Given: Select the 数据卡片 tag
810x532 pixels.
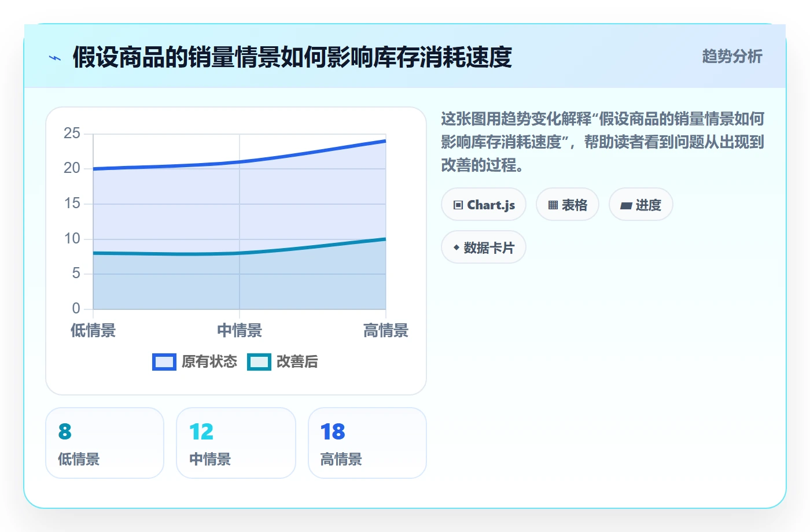Looking at the screenshot, I should click(x=484, y=247).
